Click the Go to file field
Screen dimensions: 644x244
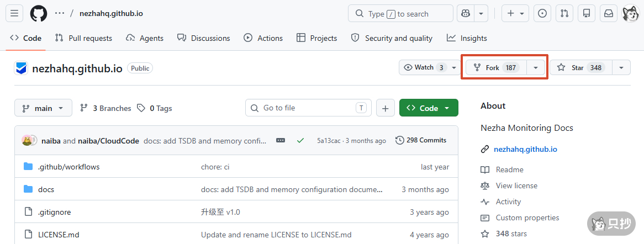pyautogui.click(x=308, y=108)
